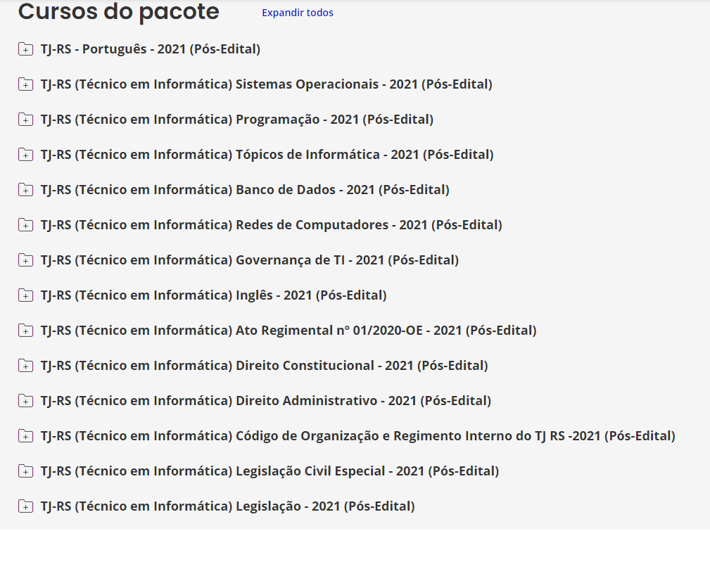Click Redes de Computadores course title
The height and width of the screenshot is (588, 710).
point(271,225)
